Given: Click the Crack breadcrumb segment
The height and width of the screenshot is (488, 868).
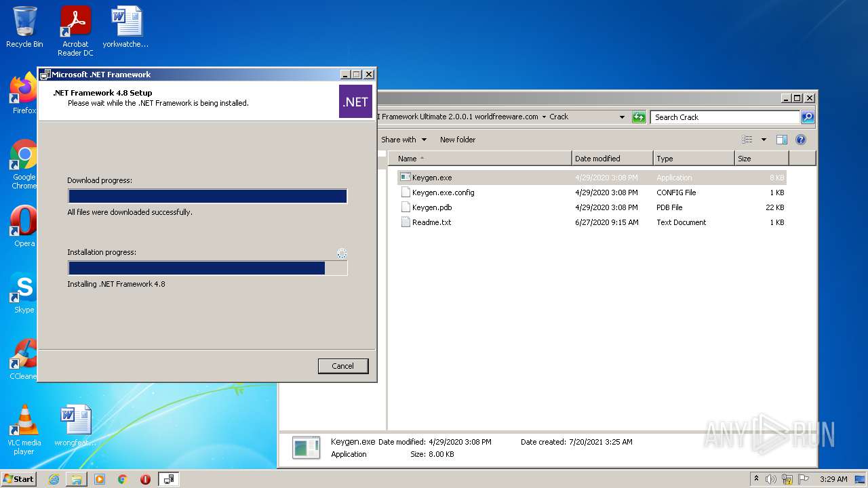Looking at the screenshot, I should [559, 117].
